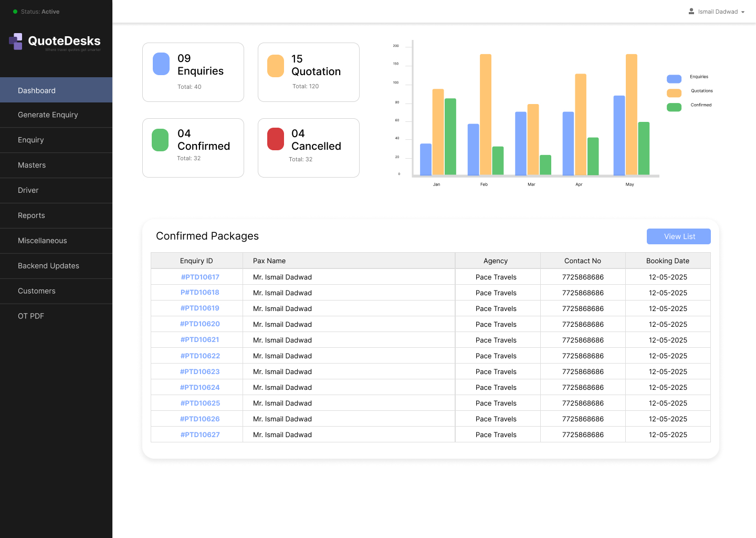Open enquiry link #PTD10624
Screen dimensions: 756x538
200,387
